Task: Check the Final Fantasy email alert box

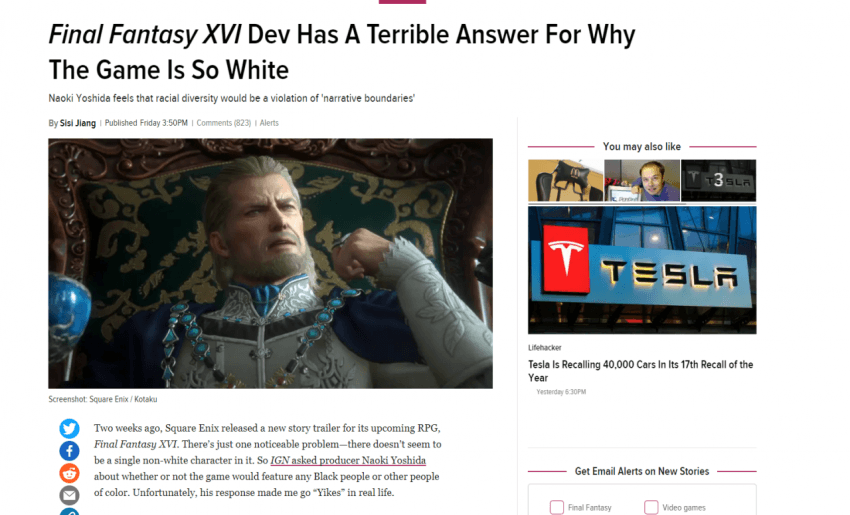Action: [557, 507]
